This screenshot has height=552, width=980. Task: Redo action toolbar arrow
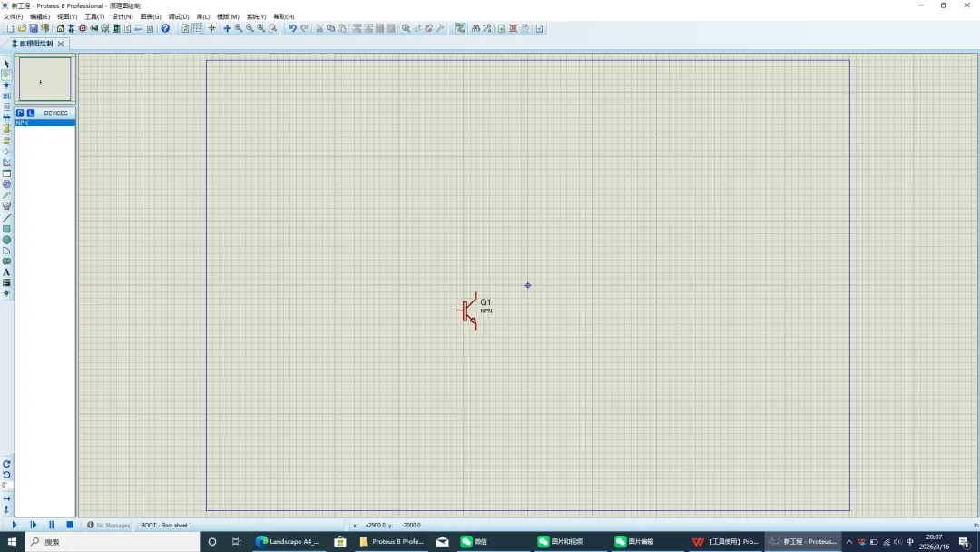pos(304,28)
